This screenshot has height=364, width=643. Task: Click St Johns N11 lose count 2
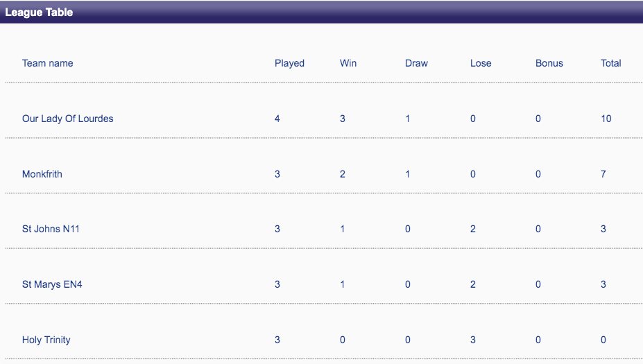tap(473, 229)
